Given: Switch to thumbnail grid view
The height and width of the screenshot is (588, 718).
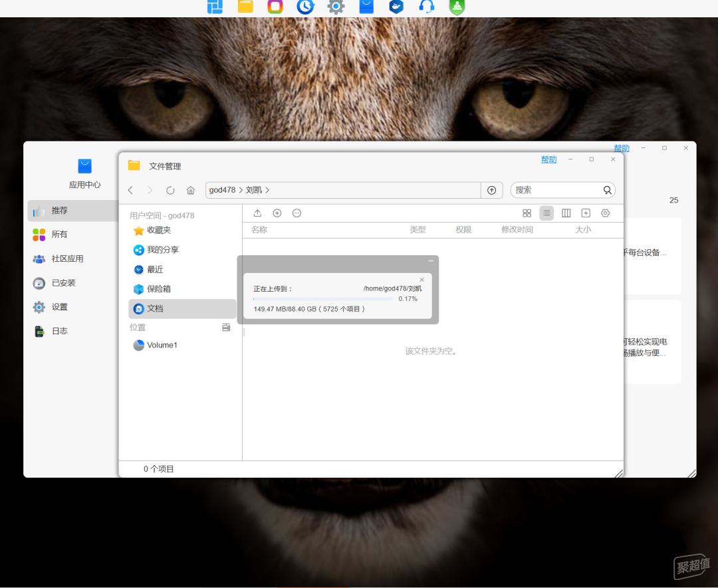Looking at the screenshot, I should coord(527,213).
